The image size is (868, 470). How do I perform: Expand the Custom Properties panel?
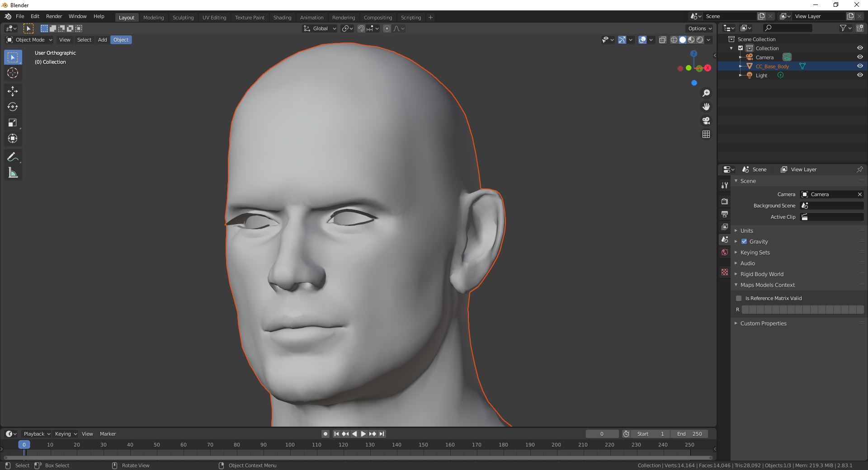(763, 323)
